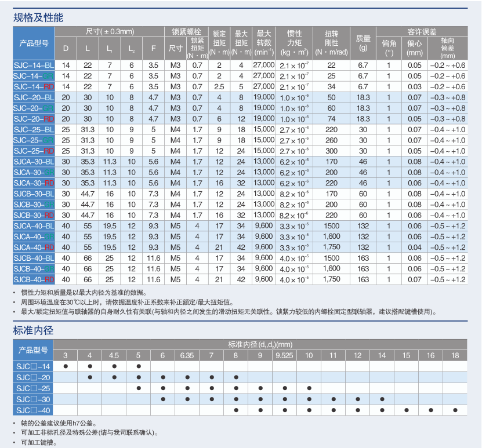
Task: Click the bore size 18 column header
Action: [455, 355]
